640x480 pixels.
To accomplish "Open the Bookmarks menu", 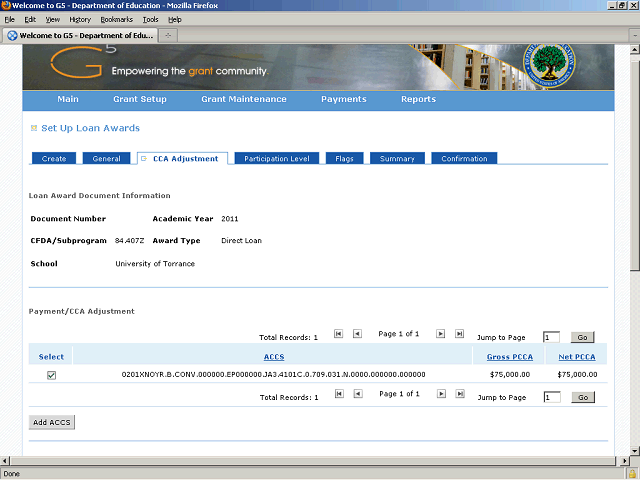I will (x=116, y=20).
